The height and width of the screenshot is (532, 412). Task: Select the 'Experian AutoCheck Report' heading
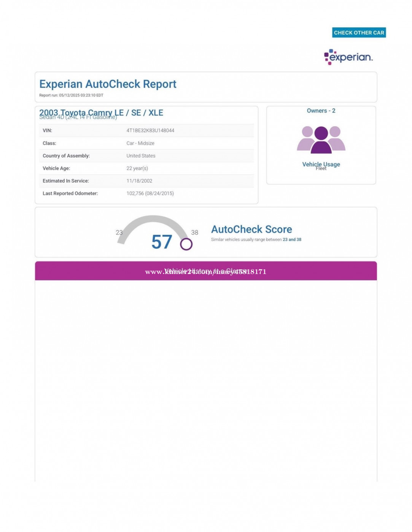(x=108, y=84)
